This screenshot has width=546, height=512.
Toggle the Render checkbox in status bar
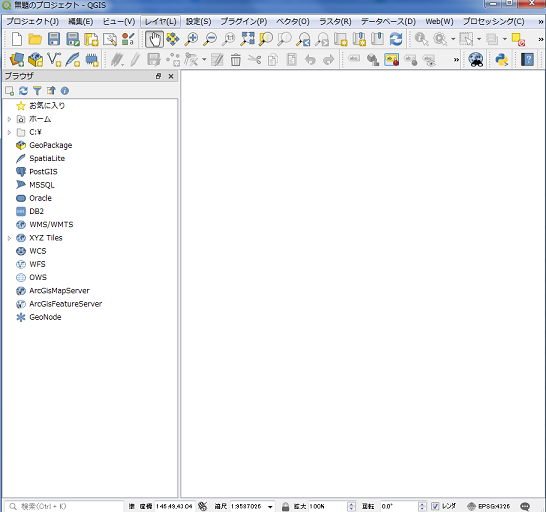435,506
